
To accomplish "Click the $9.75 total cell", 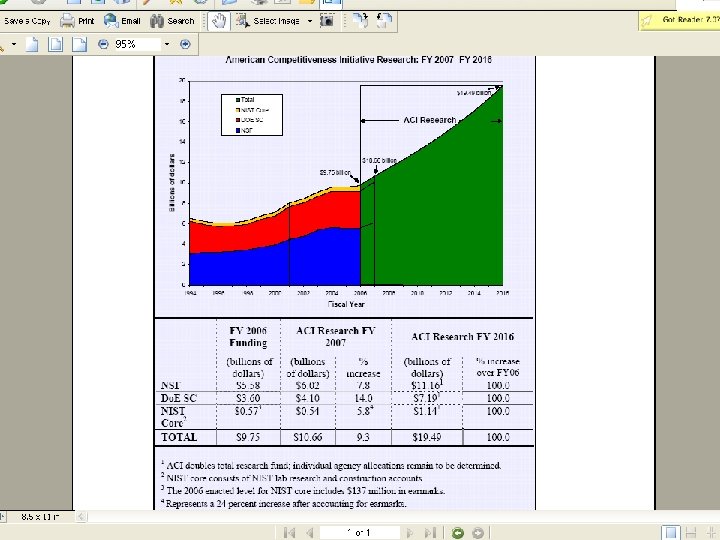I will pos(248,437).
